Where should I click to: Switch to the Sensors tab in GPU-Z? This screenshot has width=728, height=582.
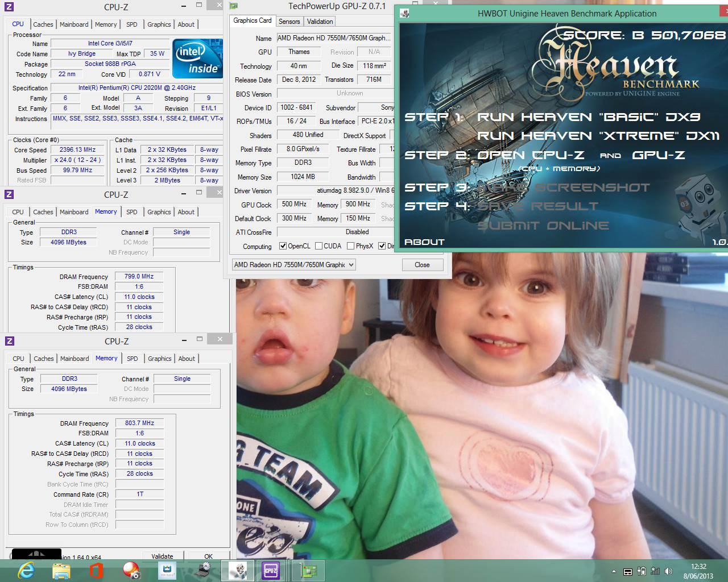click(289, 22)
